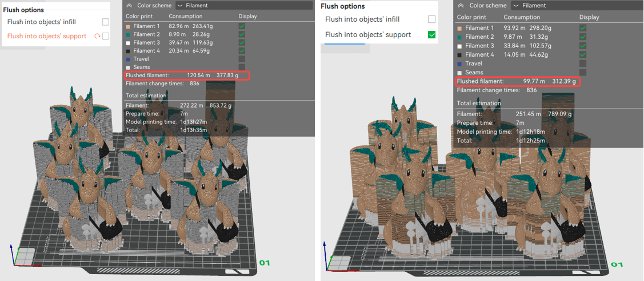Pick white swatch of Filament 3 39.47 m
This screenshot has height=281, width=644.
click(128, 43)
